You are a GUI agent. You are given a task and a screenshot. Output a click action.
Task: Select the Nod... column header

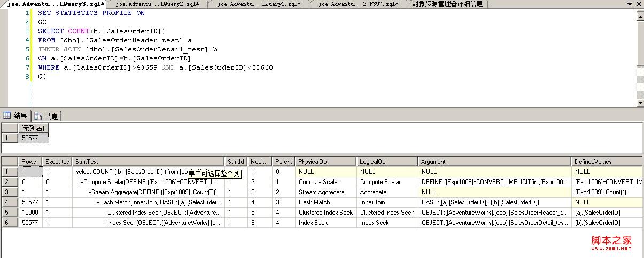260,161
